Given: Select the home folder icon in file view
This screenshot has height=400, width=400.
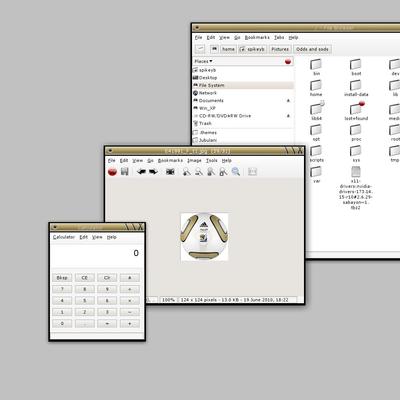Looking at the screenshot, I should tap(316, 85).
